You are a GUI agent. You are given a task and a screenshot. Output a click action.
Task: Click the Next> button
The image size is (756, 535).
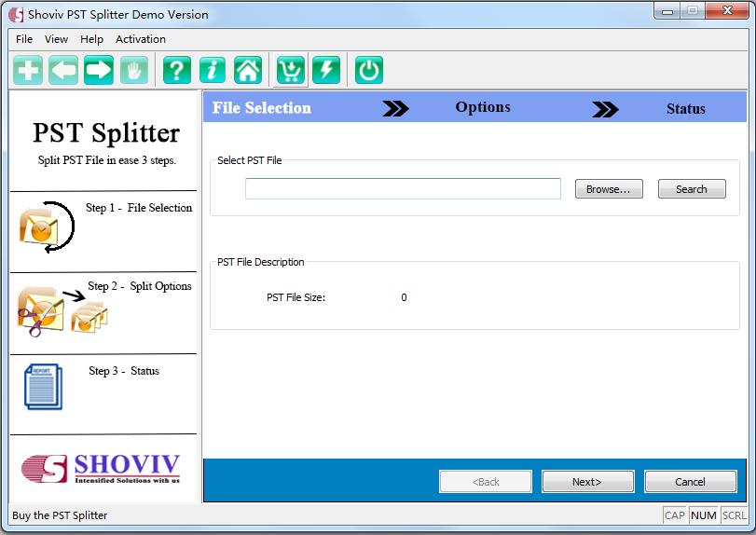[587, 482]
